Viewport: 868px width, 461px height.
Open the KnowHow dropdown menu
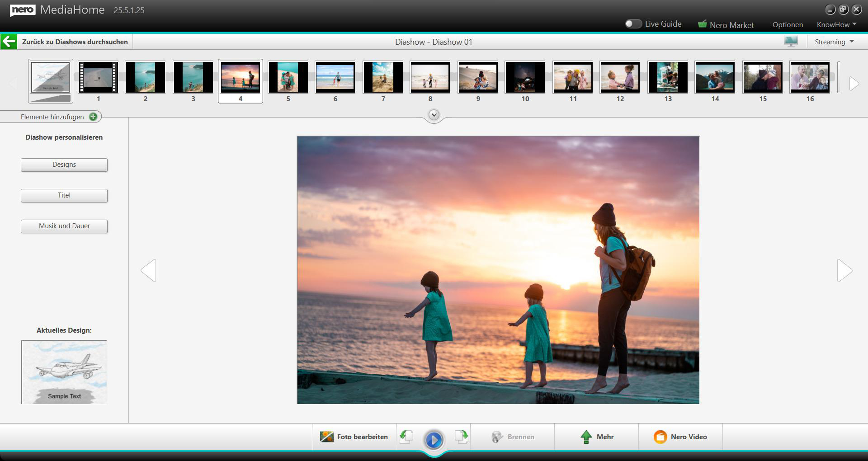(x=836, y=24)
